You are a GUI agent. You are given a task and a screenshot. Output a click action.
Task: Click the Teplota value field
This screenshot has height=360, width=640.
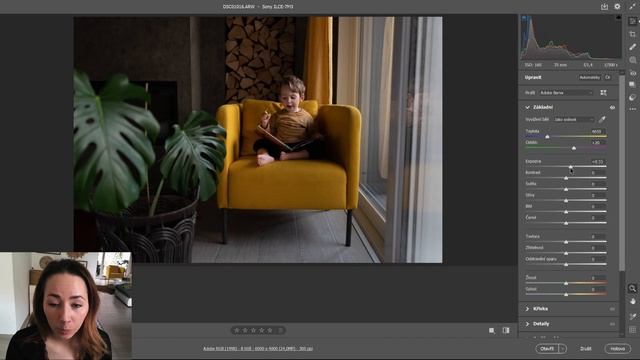click(598, 131)
